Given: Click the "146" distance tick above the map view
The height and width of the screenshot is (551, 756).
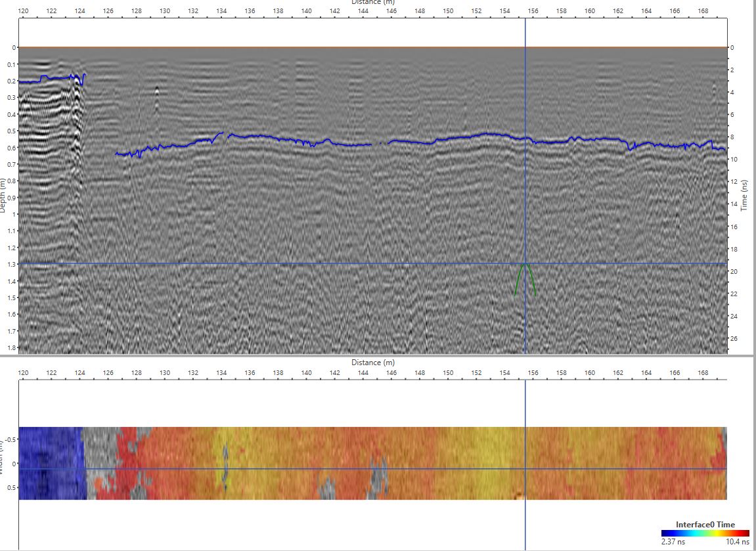Looking at the screenshot, I should click(x=391, y=372).
